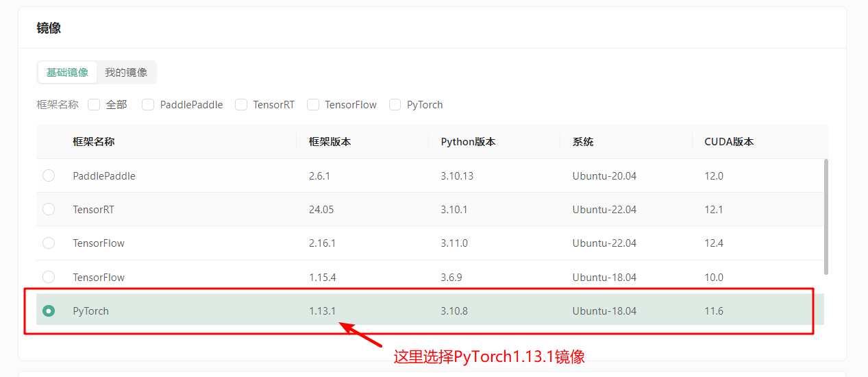Screen dimensions: 868x377
Task: Click CUDA version 12.1
Action: (x=714, y=210)
